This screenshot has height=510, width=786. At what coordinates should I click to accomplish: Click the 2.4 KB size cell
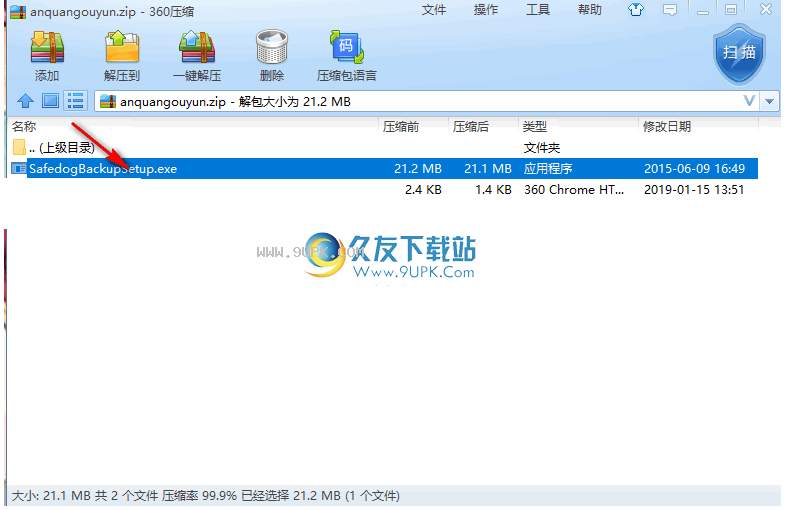tap(423, 190)
